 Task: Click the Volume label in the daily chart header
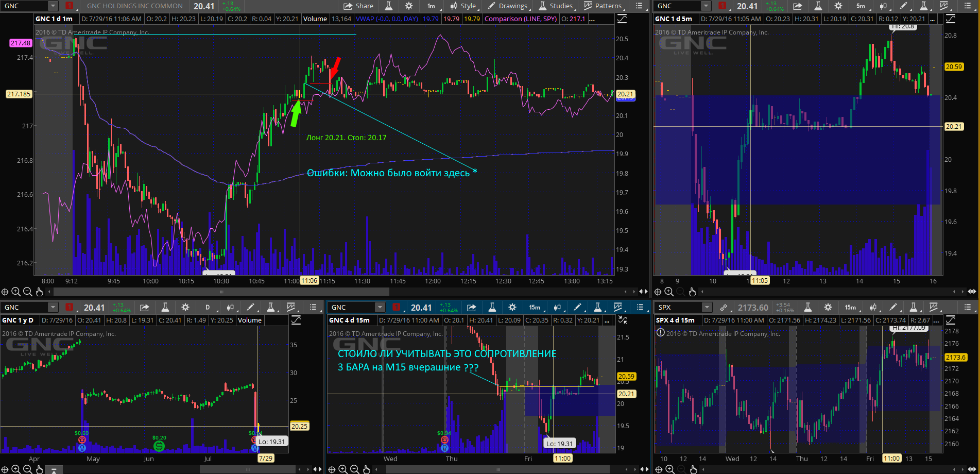[x=250, y=320]
